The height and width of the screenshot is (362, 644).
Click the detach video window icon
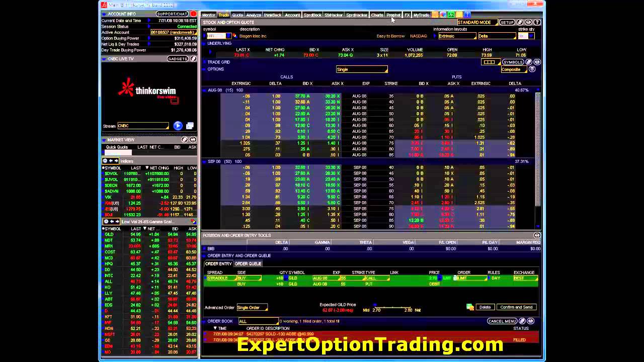[190, 126]
